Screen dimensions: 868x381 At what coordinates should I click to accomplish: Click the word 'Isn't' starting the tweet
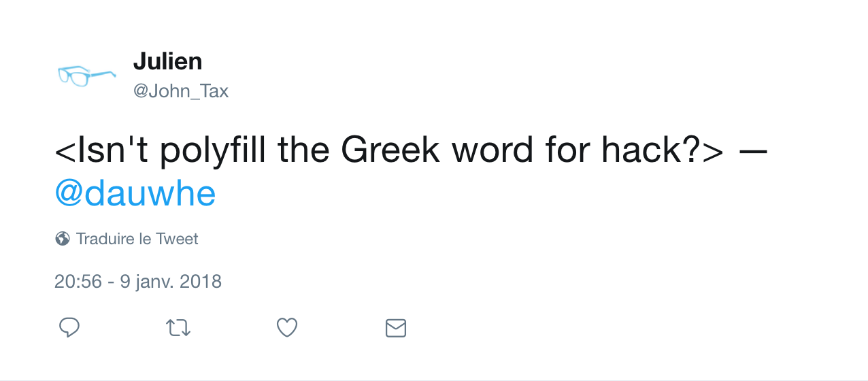tap(108, 151)
